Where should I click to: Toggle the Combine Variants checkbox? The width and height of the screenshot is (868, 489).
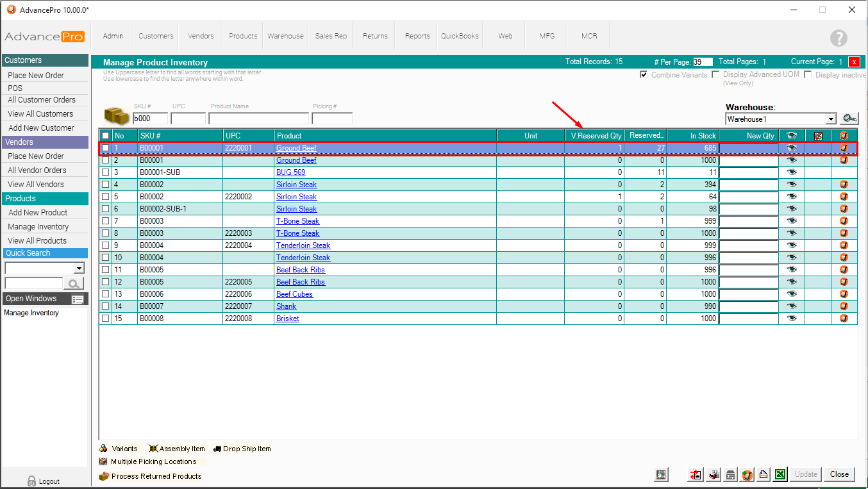pyautogui.click(x=644, y=75)
